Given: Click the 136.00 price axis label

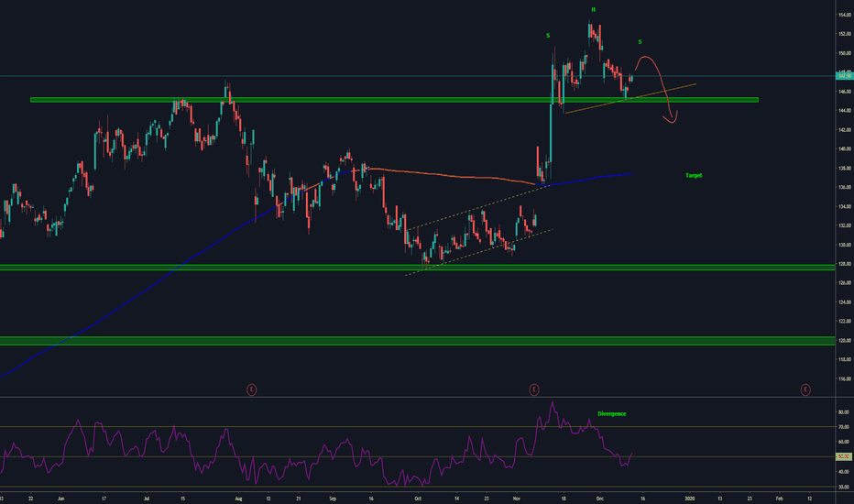Looking at the screenshot, I should pos(845,188).
